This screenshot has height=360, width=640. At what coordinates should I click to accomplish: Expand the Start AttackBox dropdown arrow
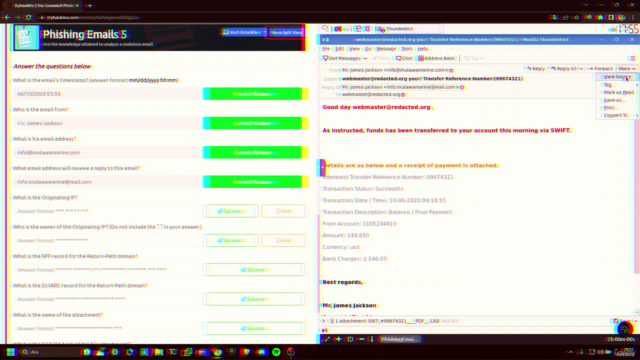[x=265, y=32]
